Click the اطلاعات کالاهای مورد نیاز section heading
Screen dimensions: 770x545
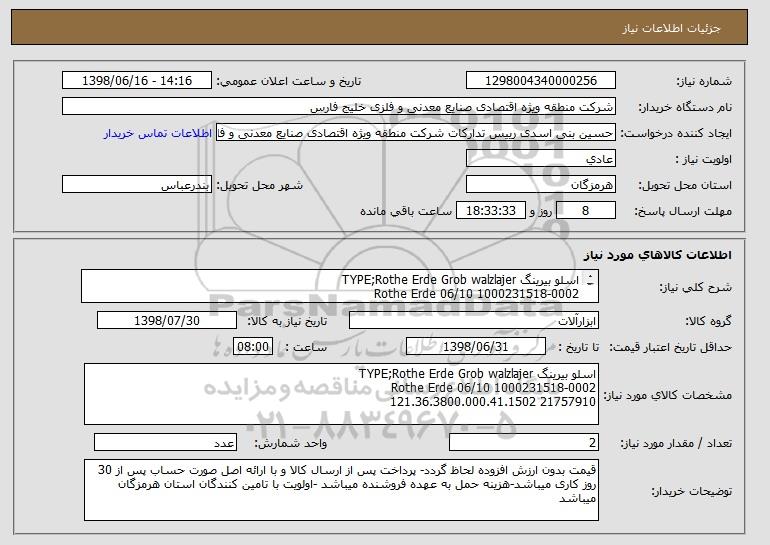point(658,255)
